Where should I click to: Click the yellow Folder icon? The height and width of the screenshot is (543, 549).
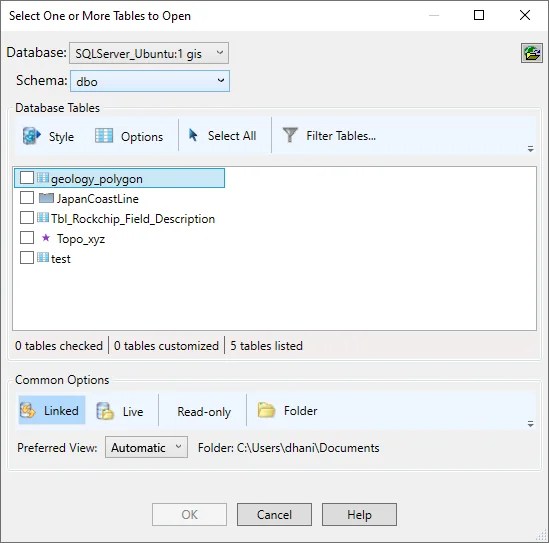point(266,410)
